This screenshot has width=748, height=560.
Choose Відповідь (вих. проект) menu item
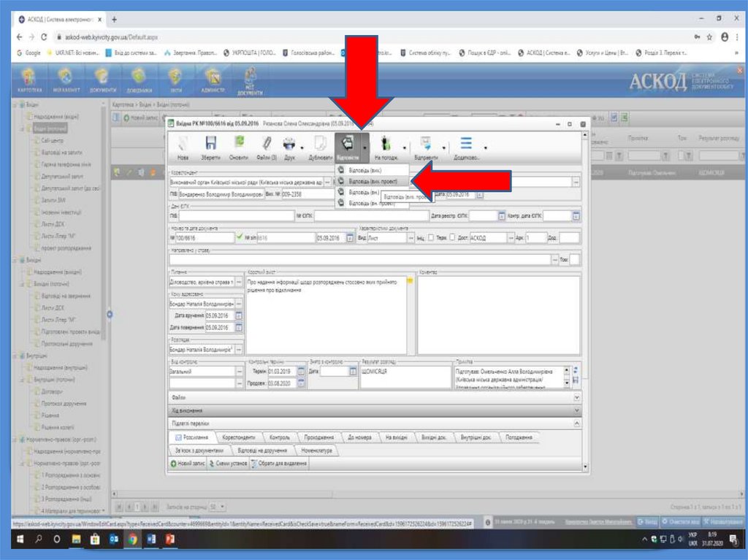pyautogui.click(x=373, y=181)
